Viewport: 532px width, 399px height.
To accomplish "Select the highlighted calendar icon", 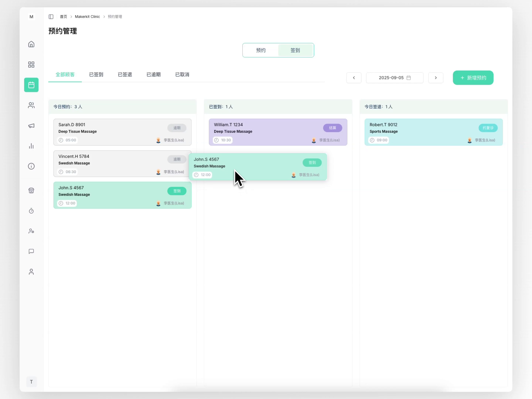I will click(31, 85).
